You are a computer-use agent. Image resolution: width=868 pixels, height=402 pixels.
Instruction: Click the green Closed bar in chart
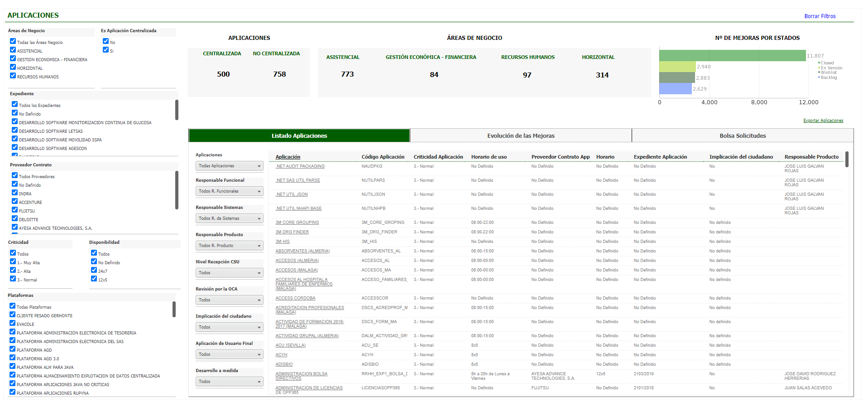[732, 55]
